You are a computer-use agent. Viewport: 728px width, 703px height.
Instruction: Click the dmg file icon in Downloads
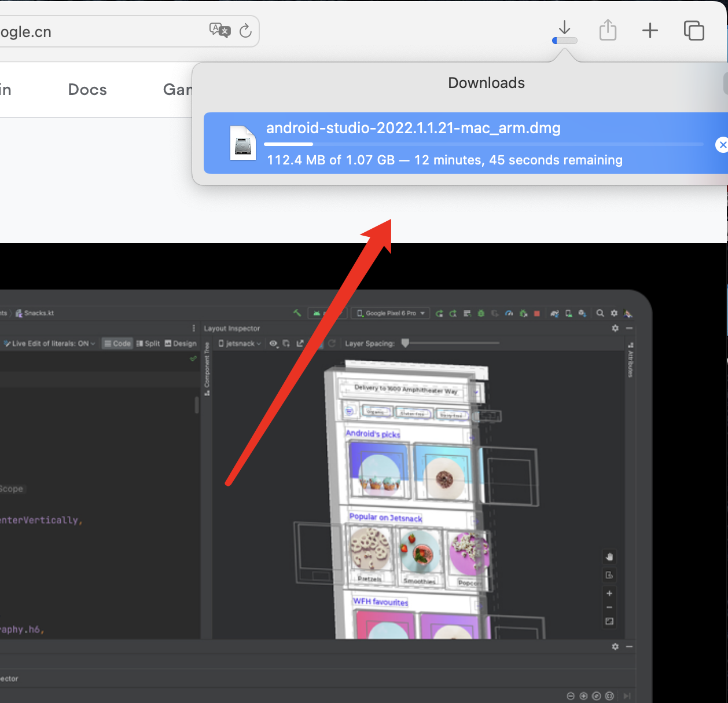click(243, 142)
